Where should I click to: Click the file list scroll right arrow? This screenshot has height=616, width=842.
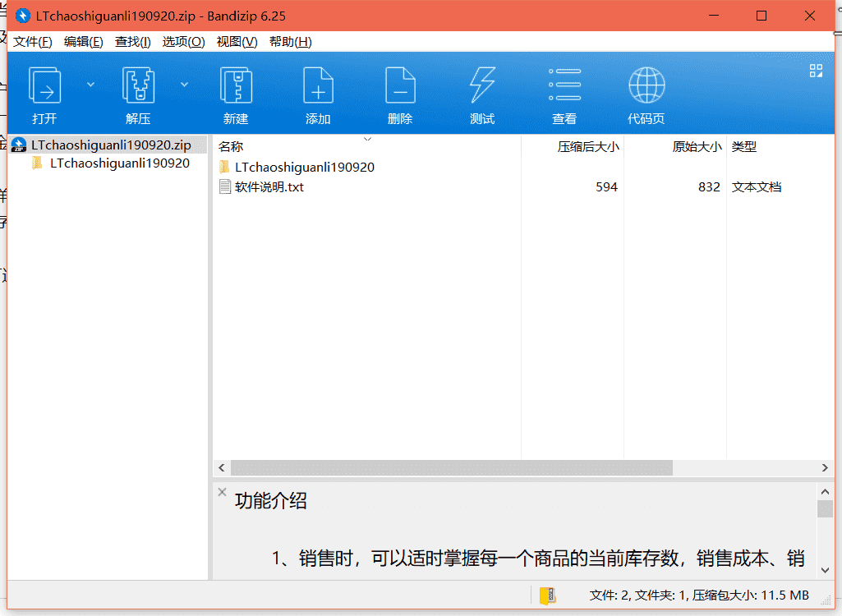[x=825, y=468]
